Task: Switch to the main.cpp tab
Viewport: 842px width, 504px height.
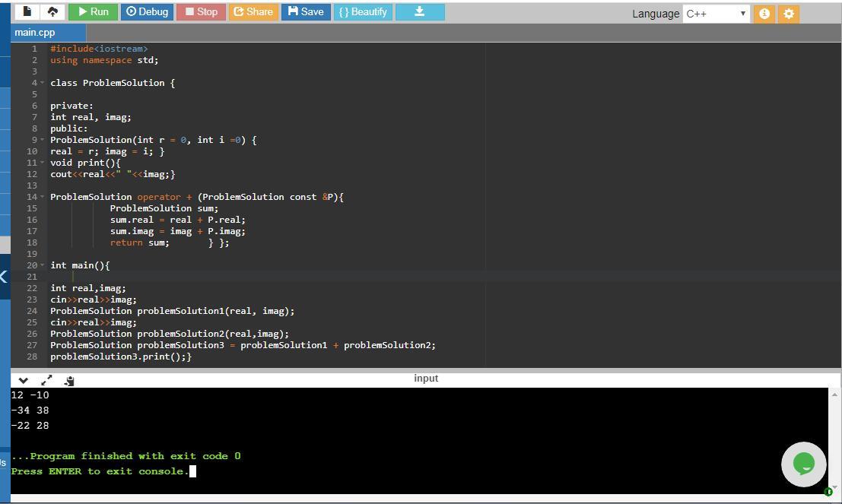Action: (35, 33)
